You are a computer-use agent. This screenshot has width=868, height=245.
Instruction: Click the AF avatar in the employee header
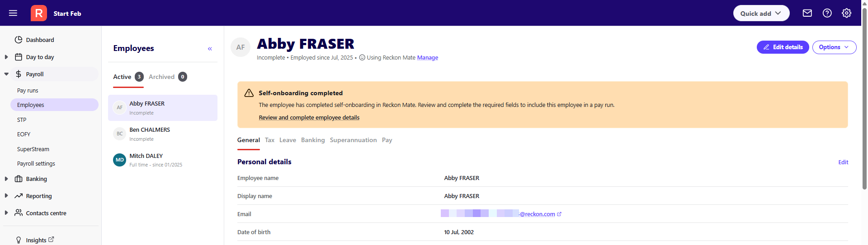point(241,47)
